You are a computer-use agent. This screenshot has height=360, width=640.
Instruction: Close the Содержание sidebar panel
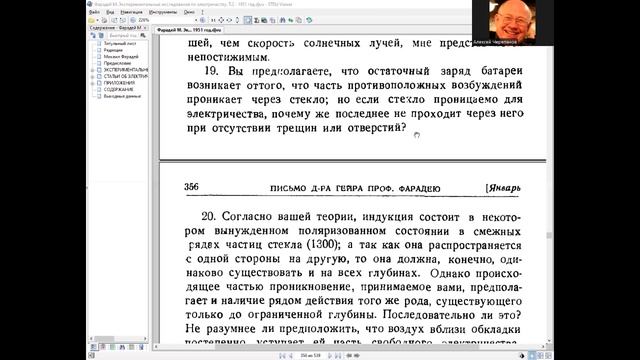[145, 28]
